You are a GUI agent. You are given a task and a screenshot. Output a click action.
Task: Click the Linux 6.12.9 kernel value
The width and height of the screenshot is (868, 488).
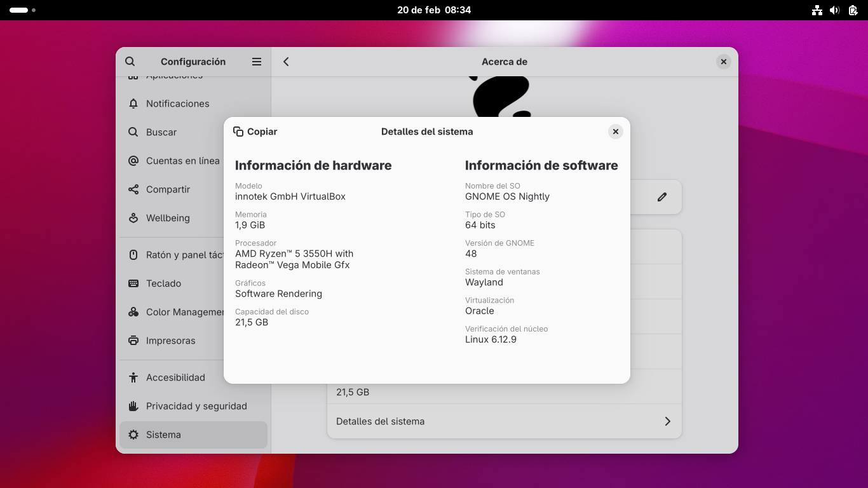coord(491,339)
